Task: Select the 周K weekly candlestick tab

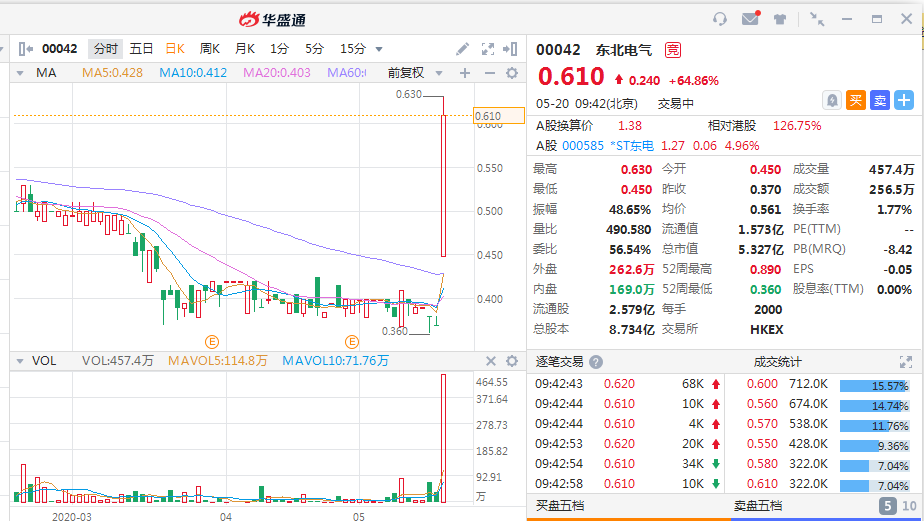Action: pos(210,49)
